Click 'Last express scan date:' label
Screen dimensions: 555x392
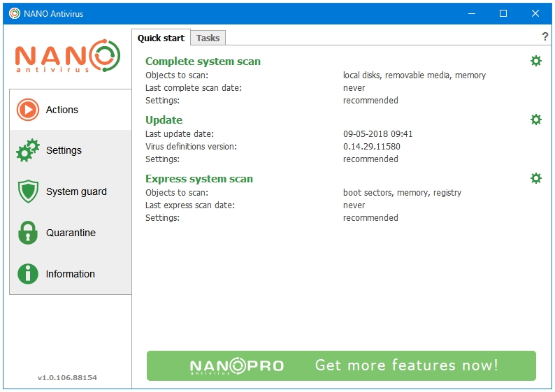(x=190, y=205)
